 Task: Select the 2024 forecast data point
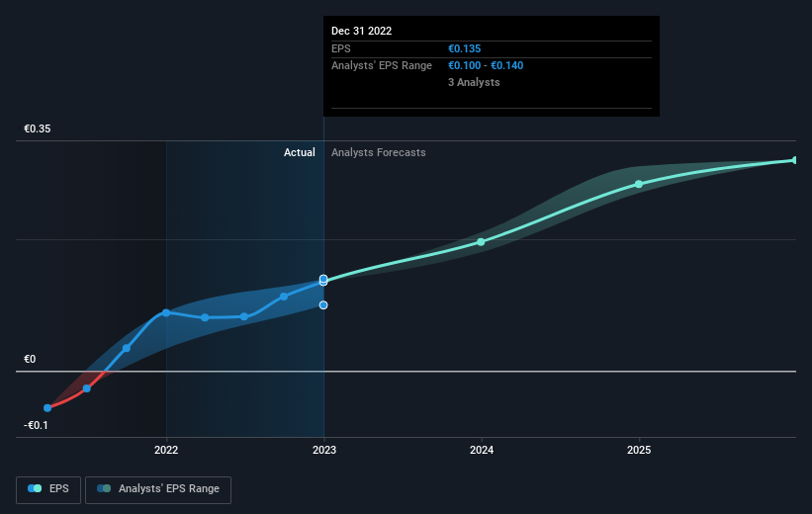tap(481, 242)
